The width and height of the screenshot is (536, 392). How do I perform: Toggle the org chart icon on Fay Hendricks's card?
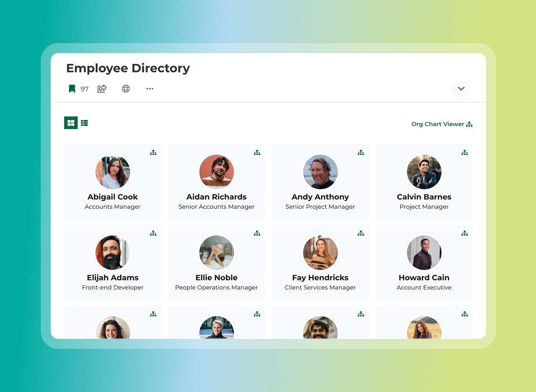(x=361, y=233)
